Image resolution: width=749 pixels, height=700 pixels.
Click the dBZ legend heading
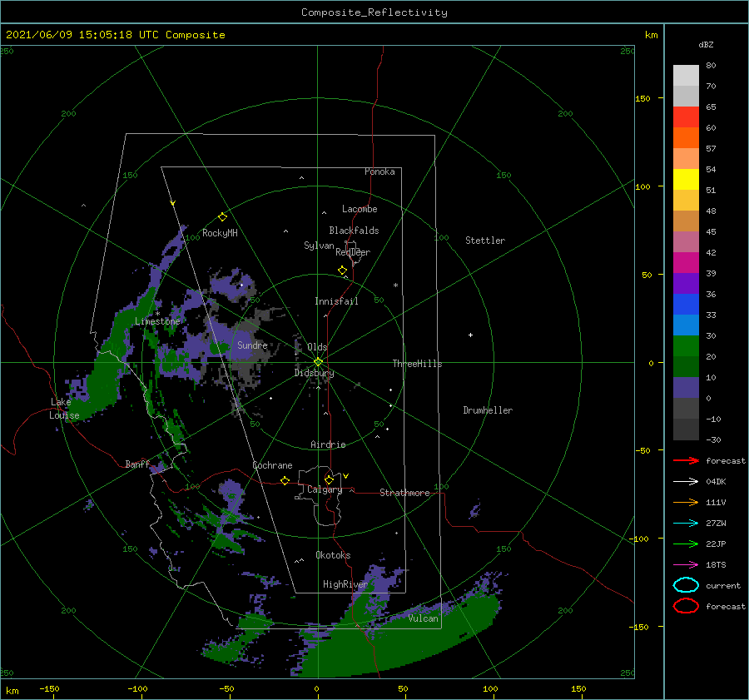click(x=706, y=44)
